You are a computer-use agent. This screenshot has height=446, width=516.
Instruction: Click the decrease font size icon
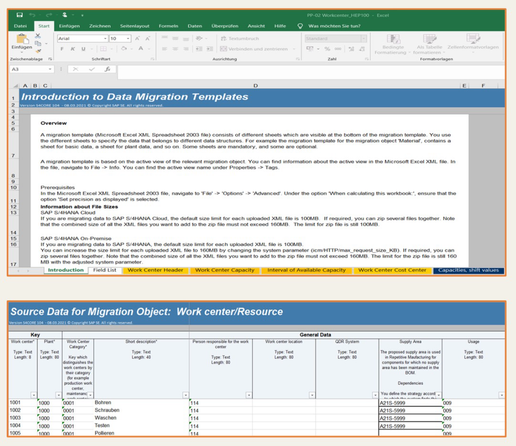[x=148, y=39]
